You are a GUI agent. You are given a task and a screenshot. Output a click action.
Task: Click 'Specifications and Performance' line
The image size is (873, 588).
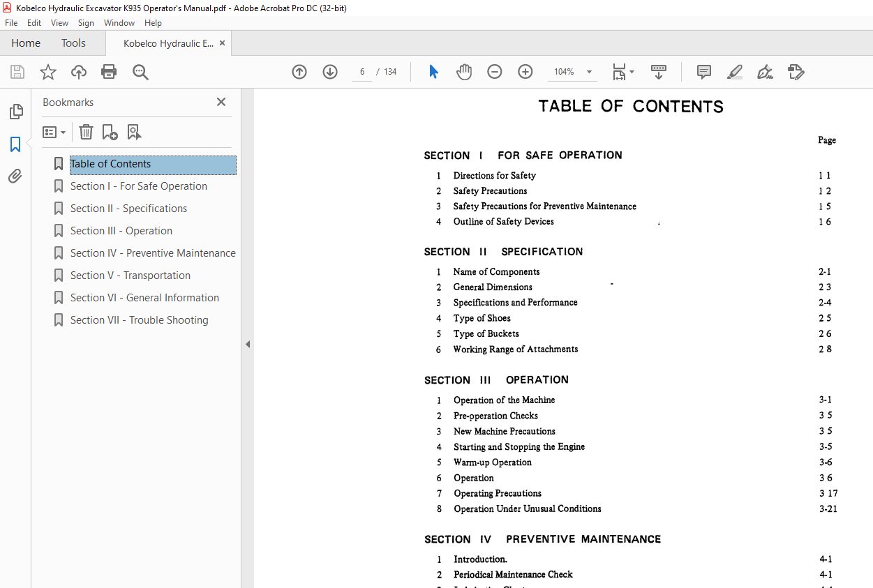point(515,303)
